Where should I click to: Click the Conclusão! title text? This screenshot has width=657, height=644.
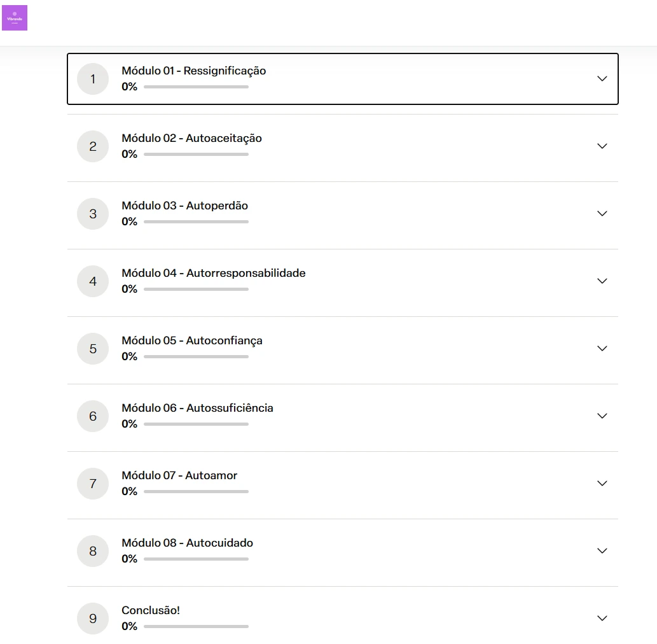(151, 610)
